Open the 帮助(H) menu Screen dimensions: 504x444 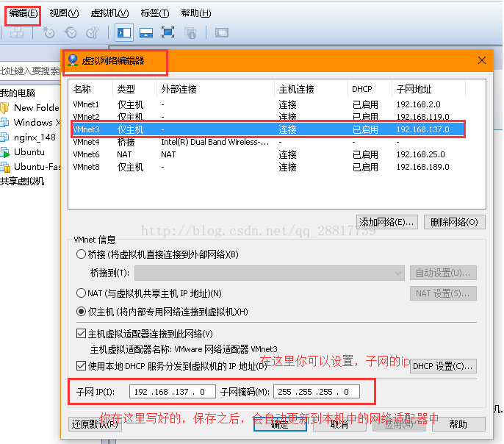tap(195, 13)
